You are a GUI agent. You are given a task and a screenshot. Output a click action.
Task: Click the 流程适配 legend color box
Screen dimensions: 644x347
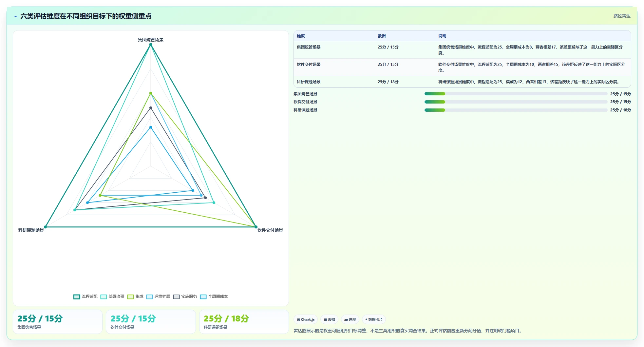point(77,297)
